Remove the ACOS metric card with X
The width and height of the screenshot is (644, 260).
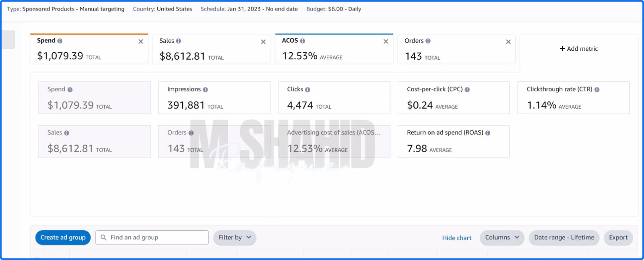click(x=386, y=41)
